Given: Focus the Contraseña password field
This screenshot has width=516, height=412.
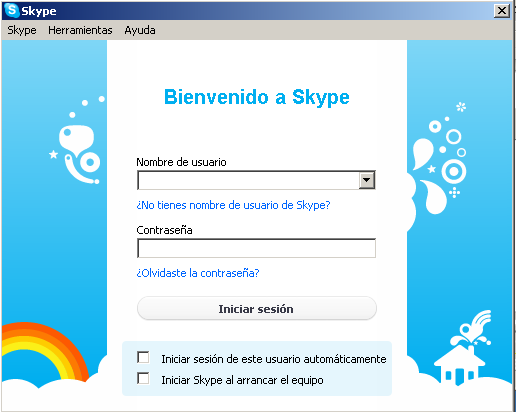Looking at the screenshot, I should pos(256,248).
